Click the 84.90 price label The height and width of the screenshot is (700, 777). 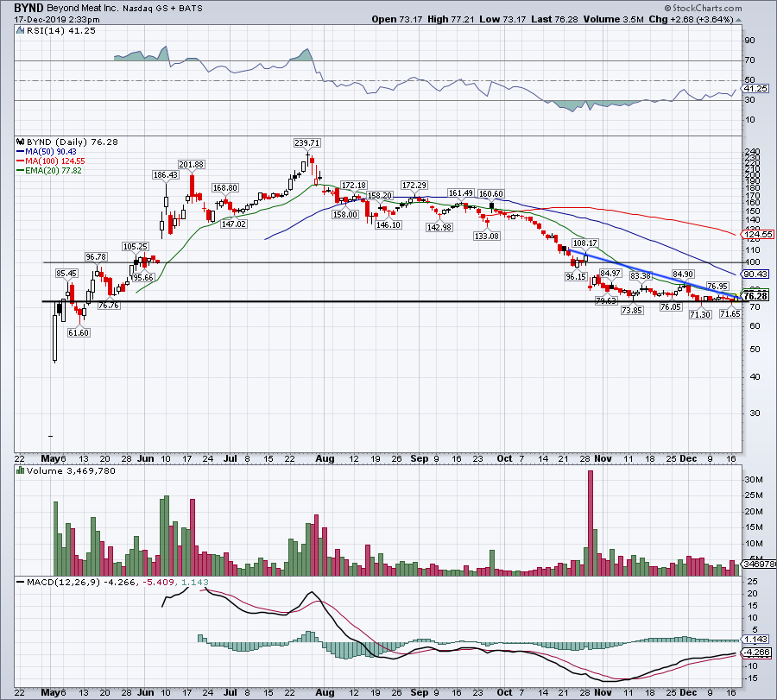click(x=683, y=274)
